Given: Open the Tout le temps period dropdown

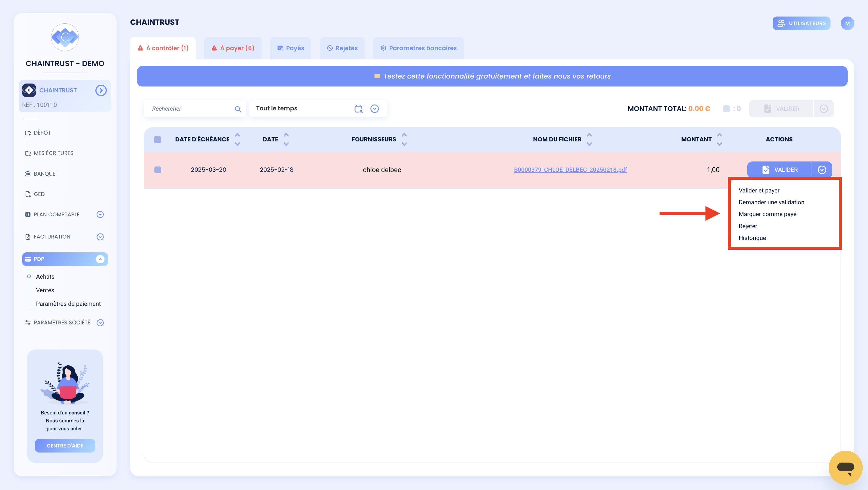Looking at the screenshot, I should tap(374, 109).
